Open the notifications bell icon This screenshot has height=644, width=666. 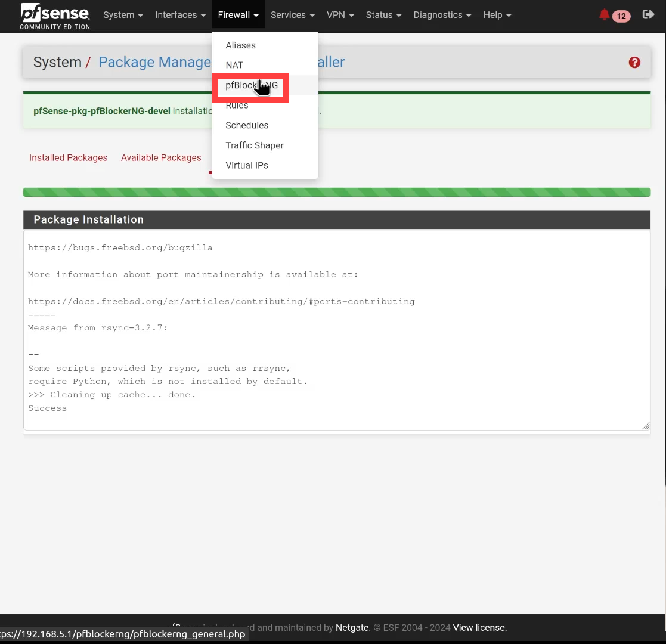pos(604,15)
